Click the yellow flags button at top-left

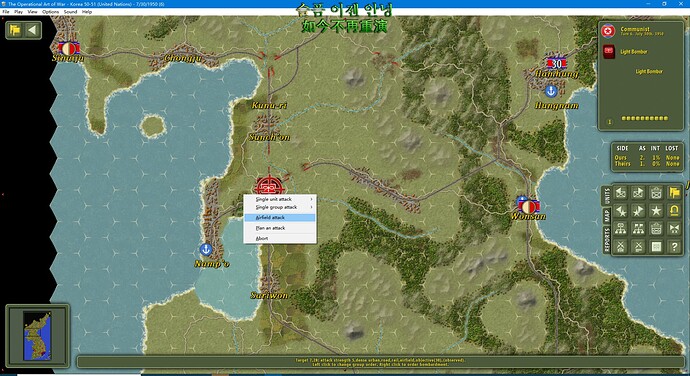pyautogui.click(x=15, y=30)
